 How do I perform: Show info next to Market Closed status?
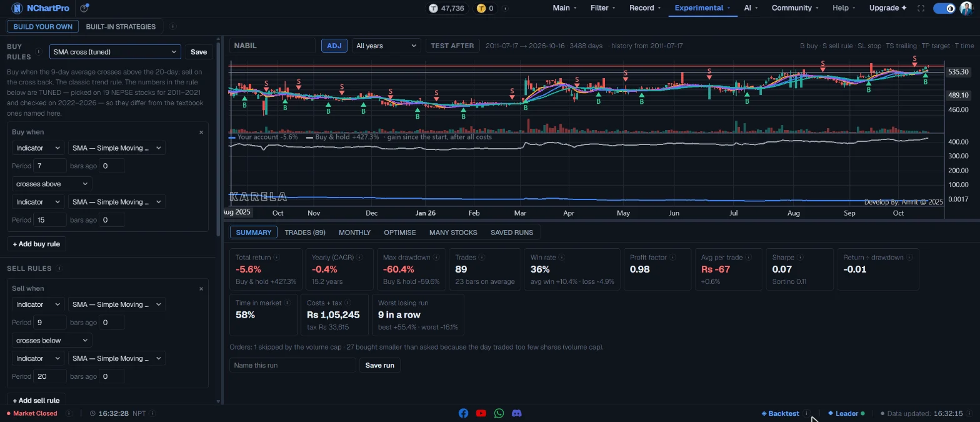click(68, 413)
